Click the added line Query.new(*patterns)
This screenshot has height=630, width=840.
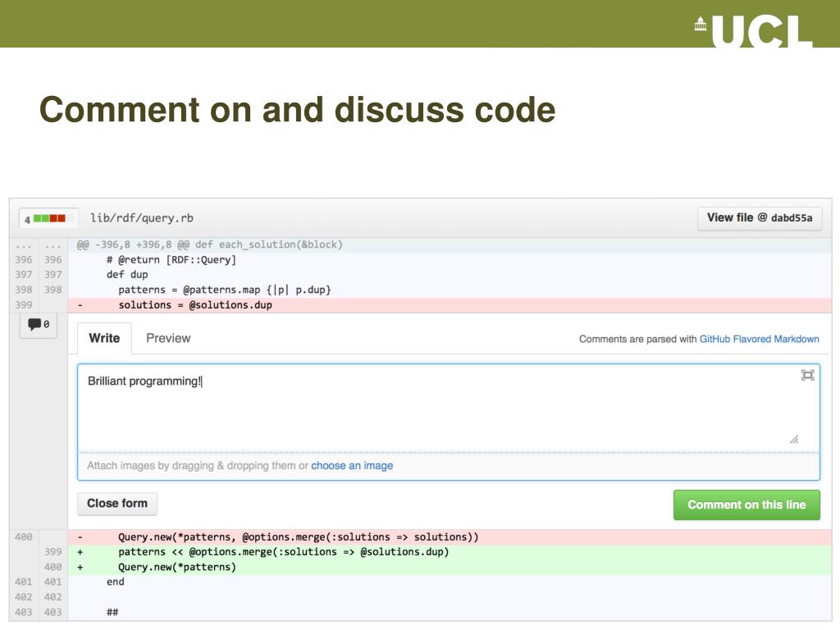coord(177,567)
